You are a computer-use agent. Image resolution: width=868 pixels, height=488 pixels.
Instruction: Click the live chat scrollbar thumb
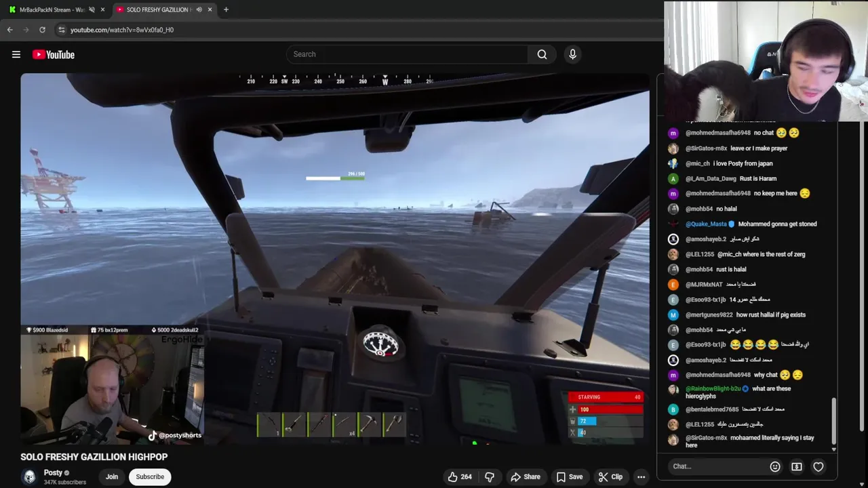(x=834, y=420)
